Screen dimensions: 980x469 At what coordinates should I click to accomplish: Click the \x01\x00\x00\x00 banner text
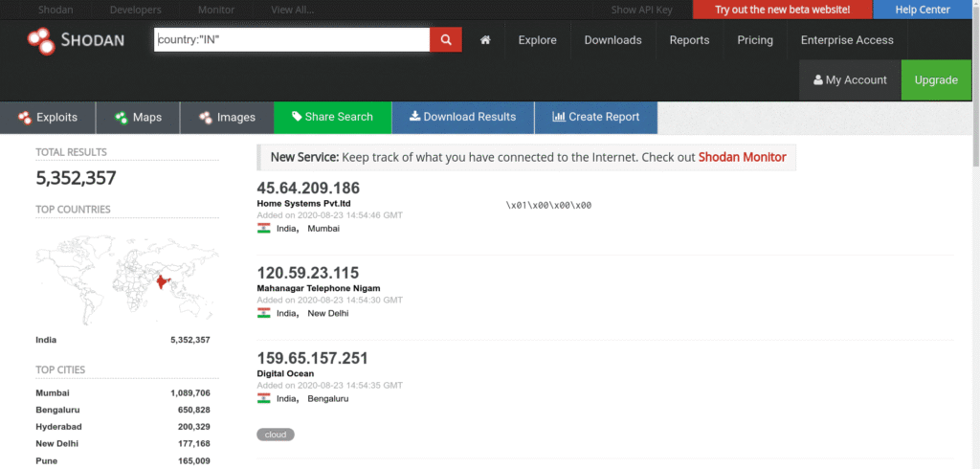click(x=548, y=205)
